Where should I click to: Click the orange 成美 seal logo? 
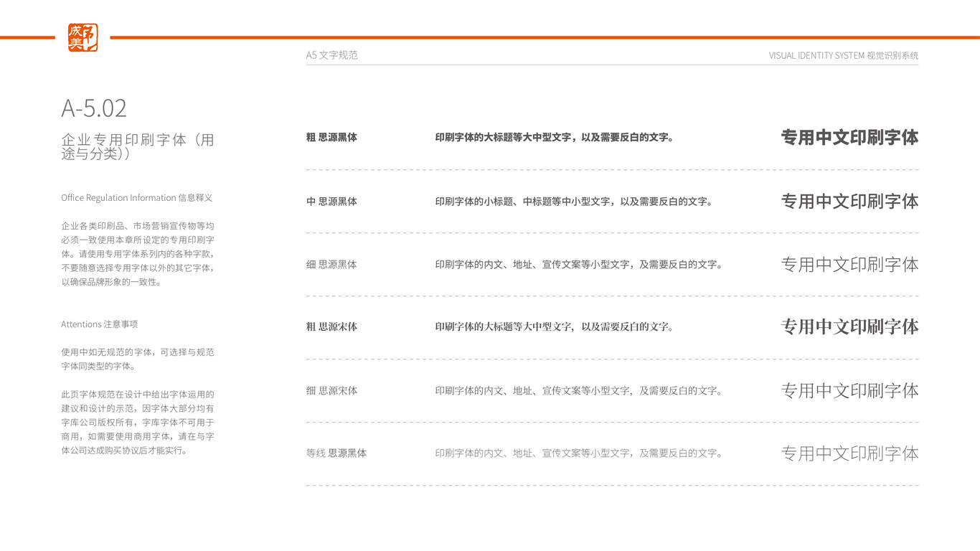coord(83,37)
